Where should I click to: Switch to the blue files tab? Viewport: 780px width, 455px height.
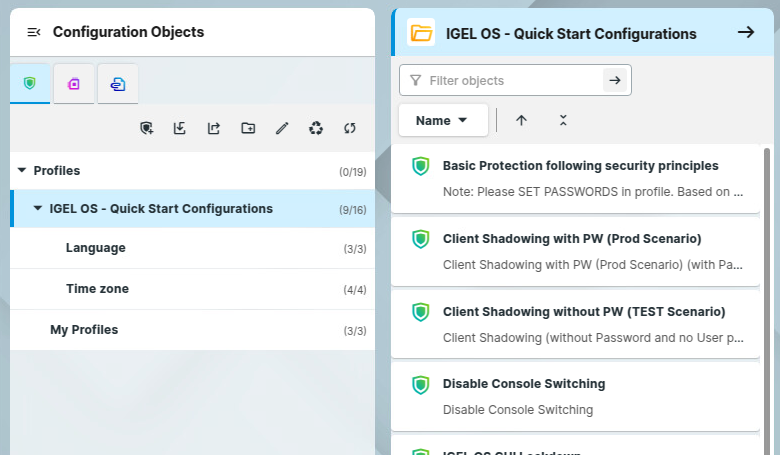[x=118, y=85]
